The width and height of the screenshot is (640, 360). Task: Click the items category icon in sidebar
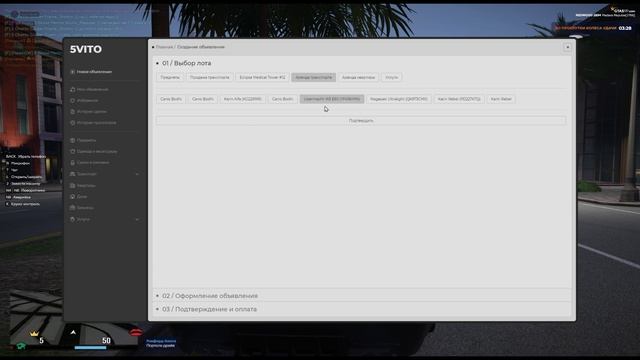72,140
